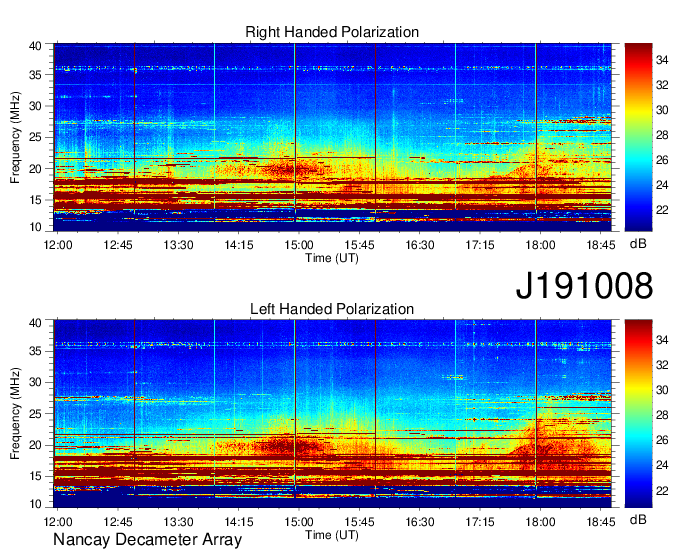
Task: Click the "Nancay Decameter Array" caption
Action: pyautogui.click(x=147, y=539)
